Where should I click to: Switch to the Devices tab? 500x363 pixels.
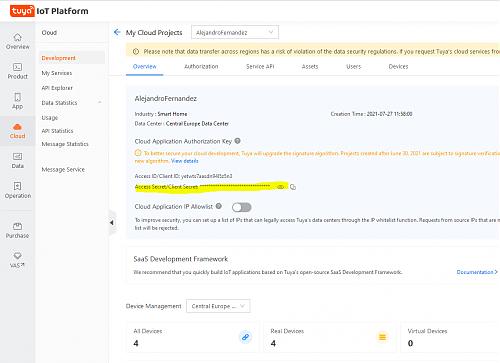click(398, 66)
